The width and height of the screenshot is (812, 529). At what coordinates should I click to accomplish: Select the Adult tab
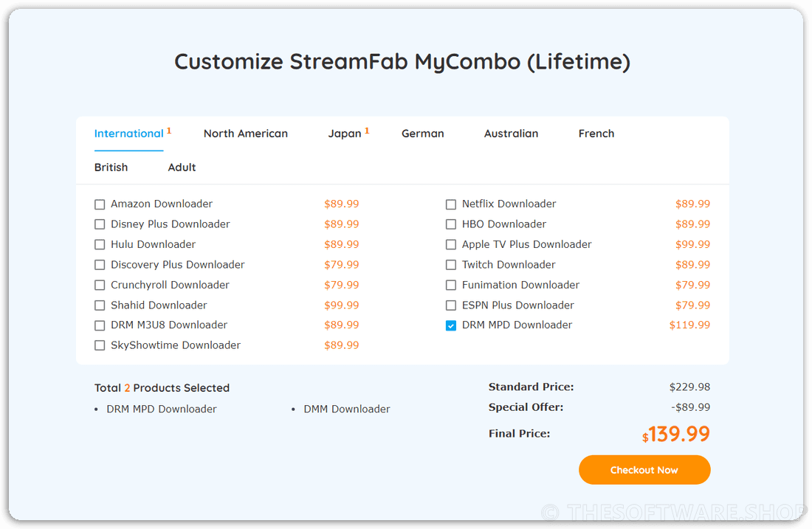tap(182, 167)
